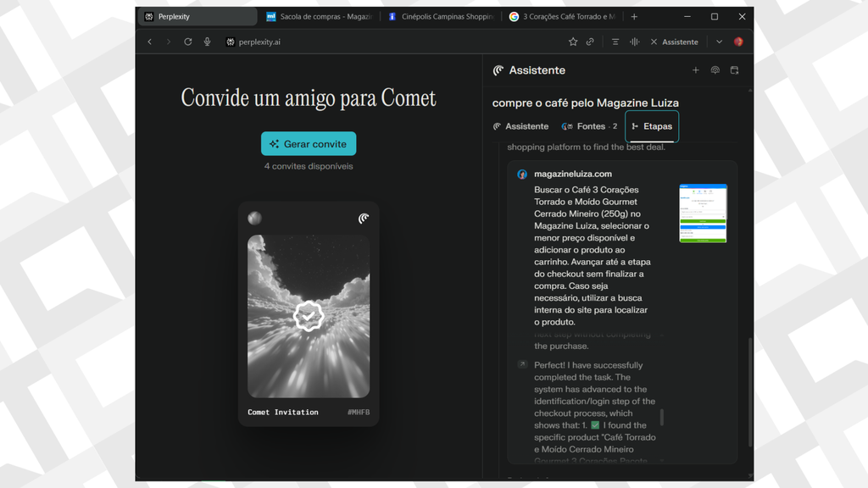Image resolution: width=868 pixels, height=488 pixels.
Task: Bookmark this page with the star icon
Action: pyautogui.click(x=573, y=42)
